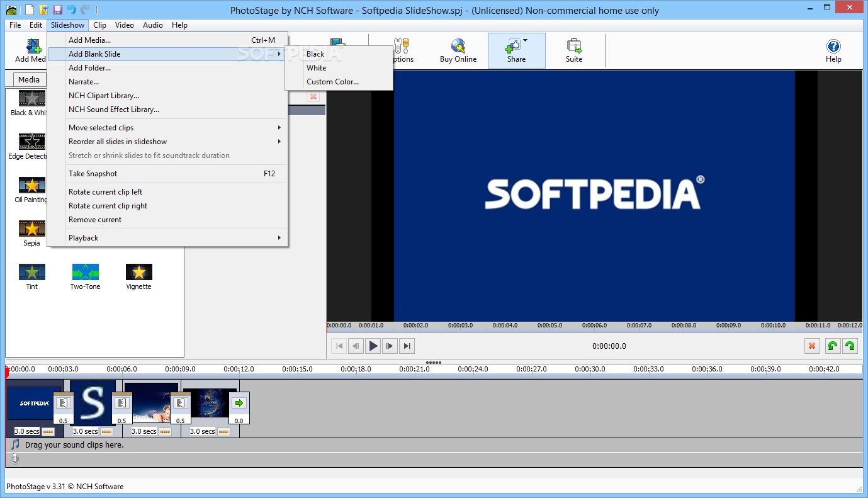
Task: Expand the Share button dropdown arrow
Action: coord(525,41)
